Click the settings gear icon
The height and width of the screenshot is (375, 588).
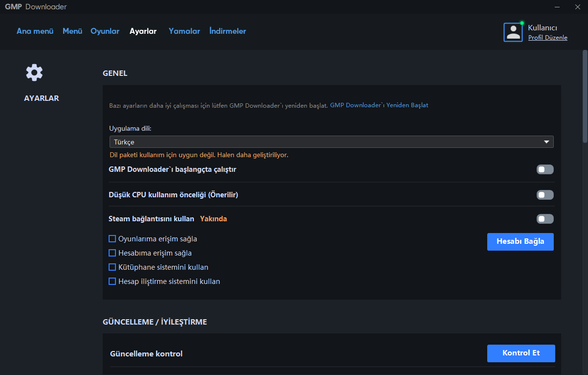(34, 72)
